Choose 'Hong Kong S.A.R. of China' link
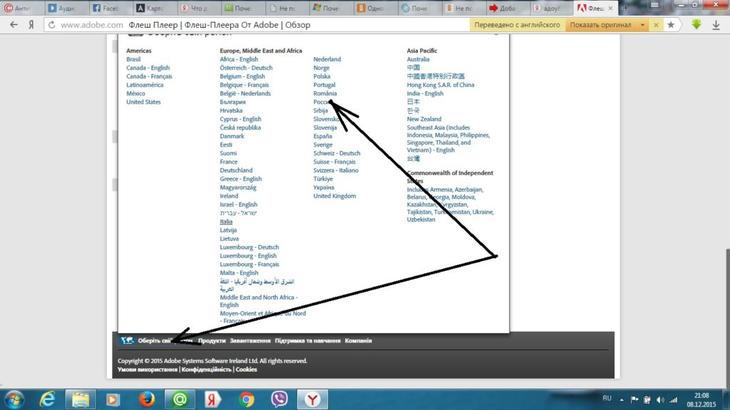730x410 pixels. [x=440, y=85]
